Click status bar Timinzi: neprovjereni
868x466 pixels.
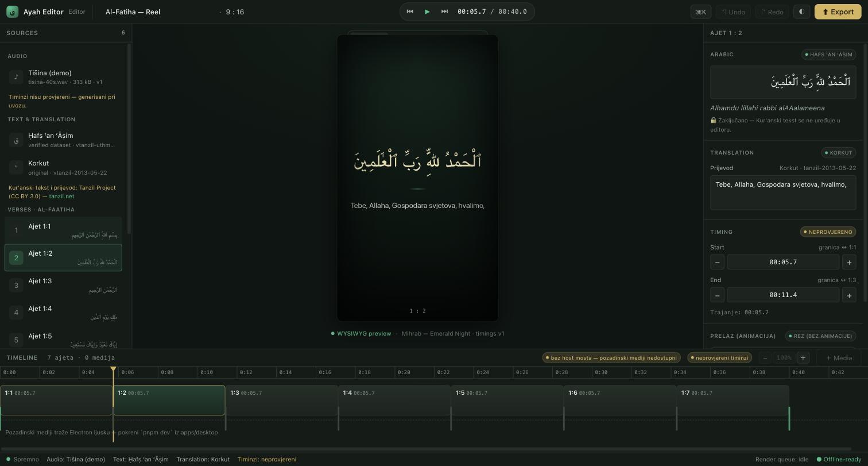click(x=267, y=459)
